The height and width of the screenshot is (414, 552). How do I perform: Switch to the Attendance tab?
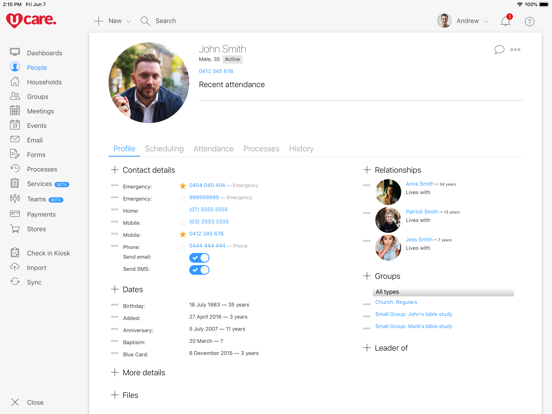pos(214,149)
